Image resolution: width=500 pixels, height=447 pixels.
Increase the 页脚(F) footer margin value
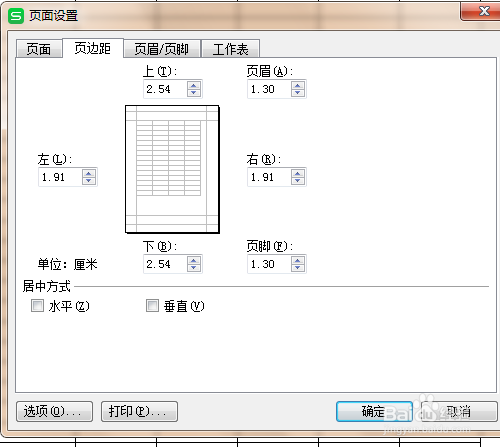click(x=298, y=260)
